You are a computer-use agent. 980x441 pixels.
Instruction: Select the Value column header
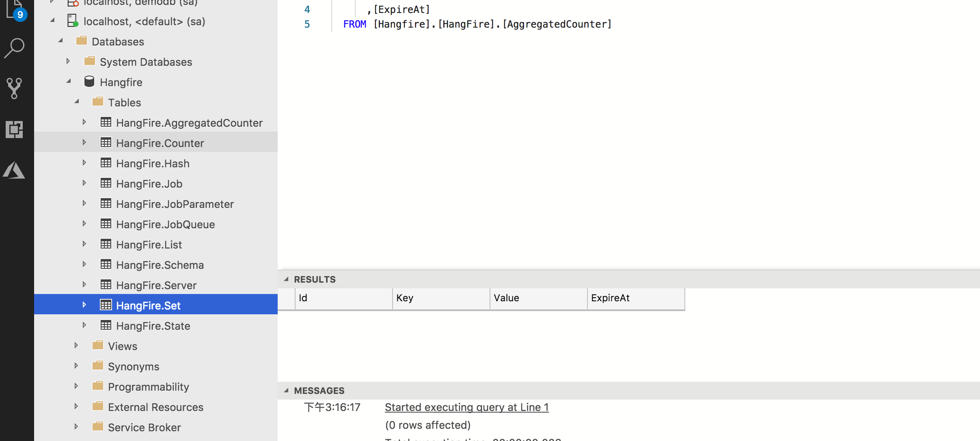tap(539, 298)
